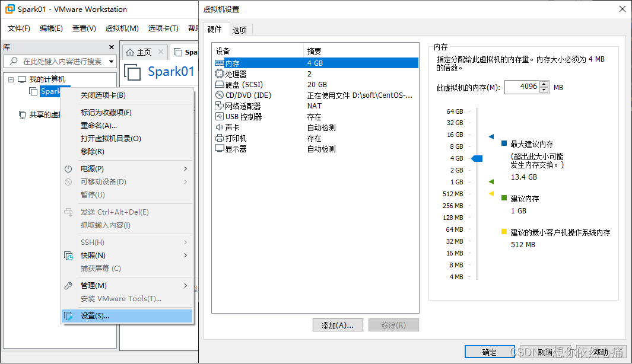Screen dimensions: 632x364
Task: Select the Sound Card speaker icon
Action: 219,127
